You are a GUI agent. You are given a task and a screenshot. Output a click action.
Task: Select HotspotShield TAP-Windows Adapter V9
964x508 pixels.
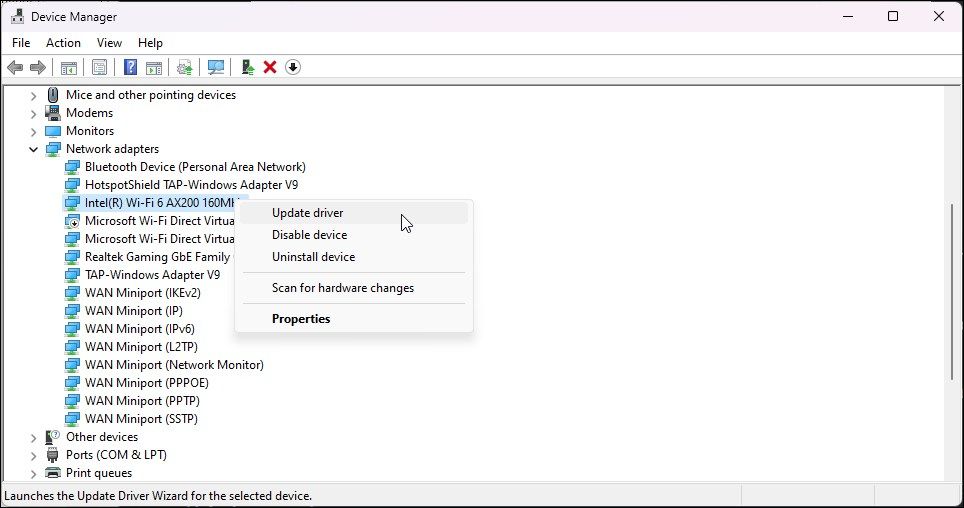tap(191, 185)
